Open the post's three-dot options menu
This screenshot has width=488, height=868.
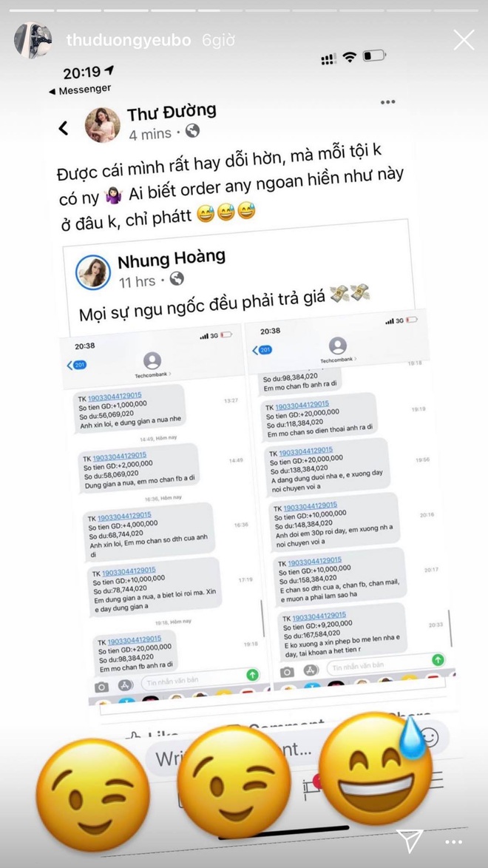388,102
